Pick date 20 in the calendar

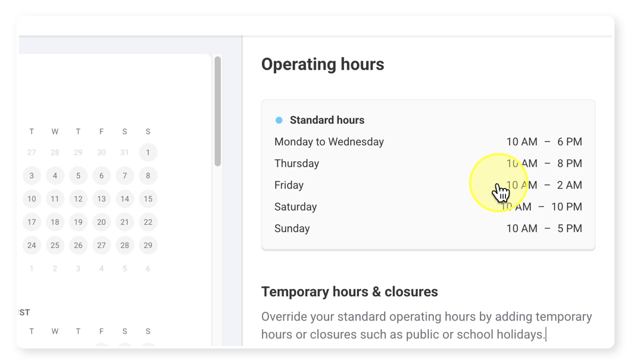(x=101, y=222)
